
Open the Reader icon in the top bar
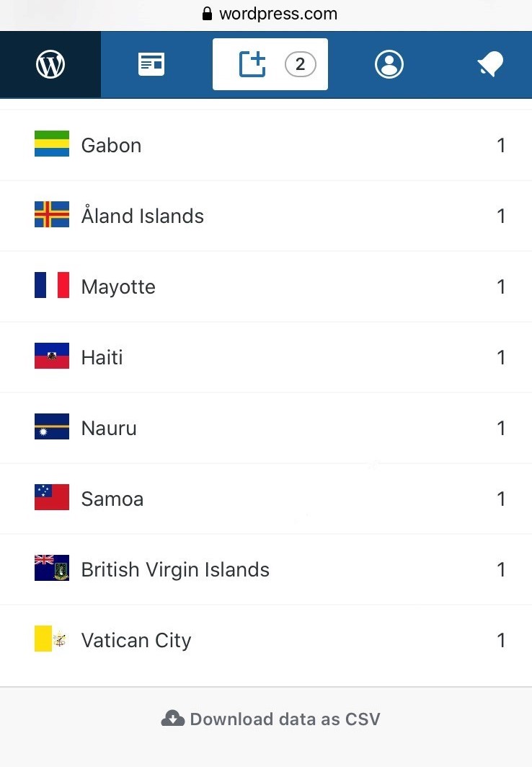click(151, 65)
